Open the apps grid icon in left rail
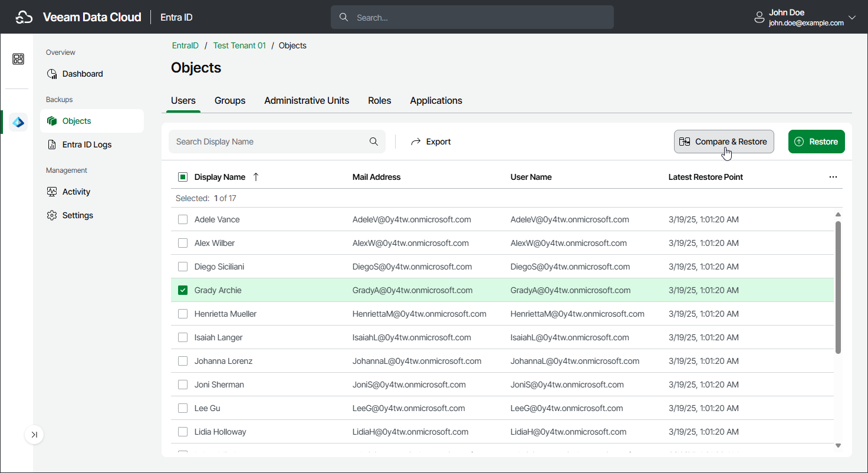The width and height of the screenshot is (868, 473). pyautogui.click(x=18, y=59)
